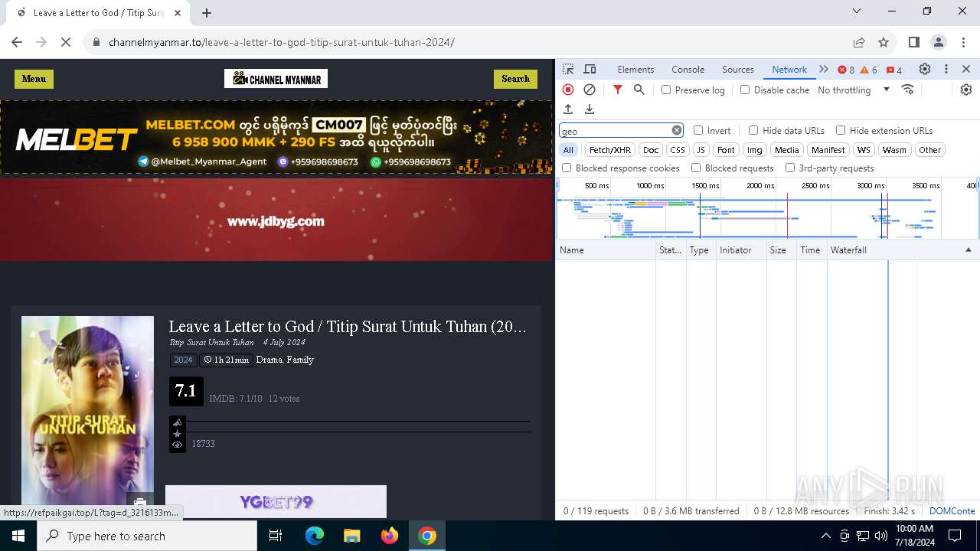The height and width of the screenshot is (551, 980).
Task: Filter requests by Img type
Action: [x=755, y=150]
